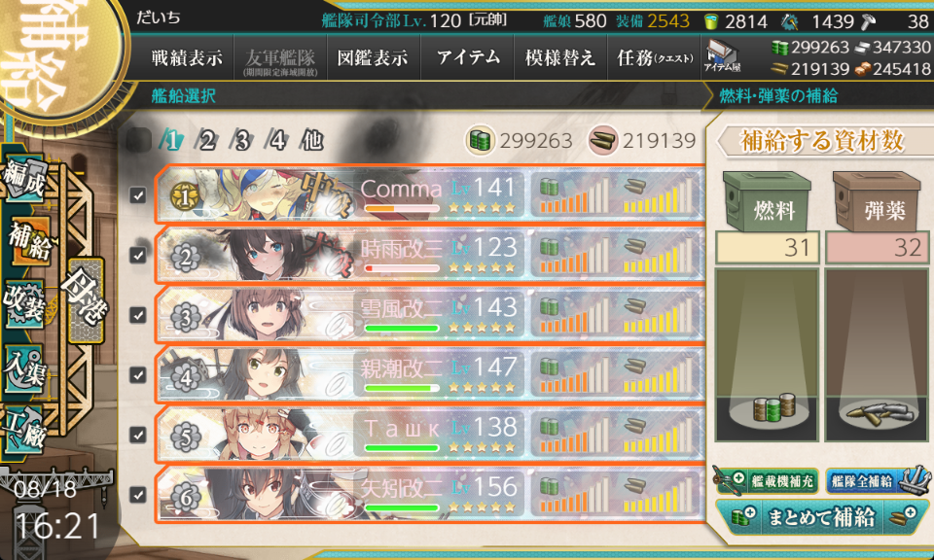934x560 pixels.
Task: Open the 戦績表示 records menu
Action: pyautogui.click(x=187, y=57)
